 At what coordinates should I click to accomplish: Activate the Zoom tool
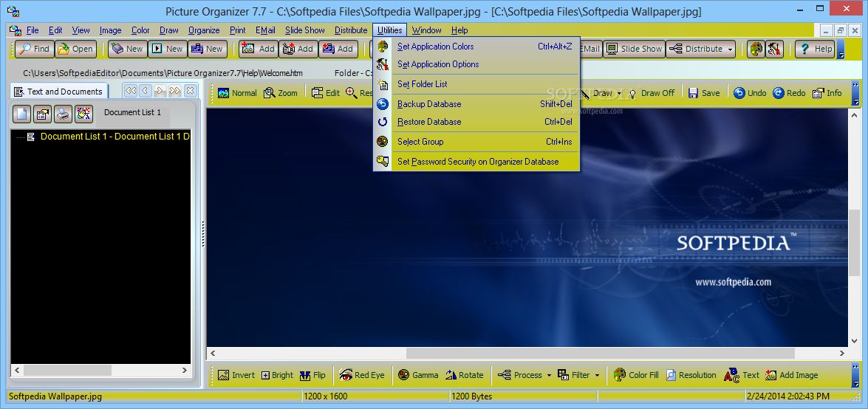point(281,93)
